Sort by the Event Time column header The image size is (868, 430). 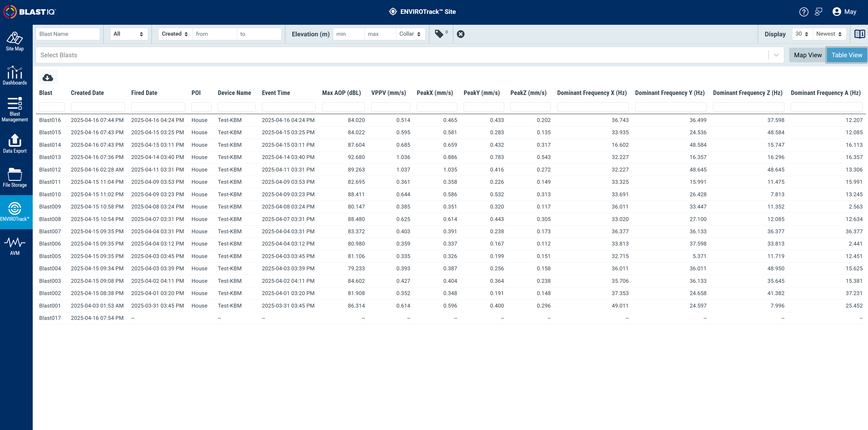[x=276, y=93]
